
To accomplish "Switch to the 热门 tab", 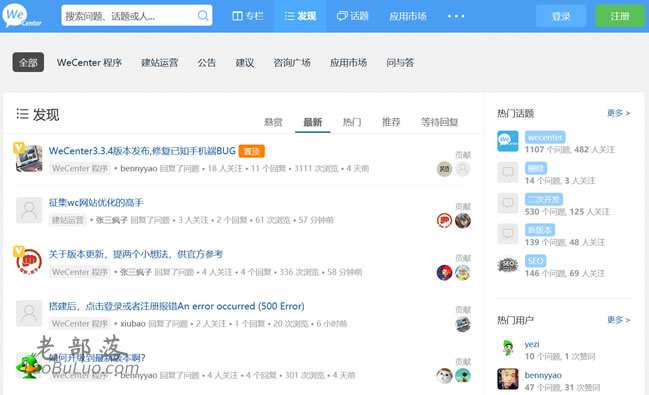I will coord(352,122).
